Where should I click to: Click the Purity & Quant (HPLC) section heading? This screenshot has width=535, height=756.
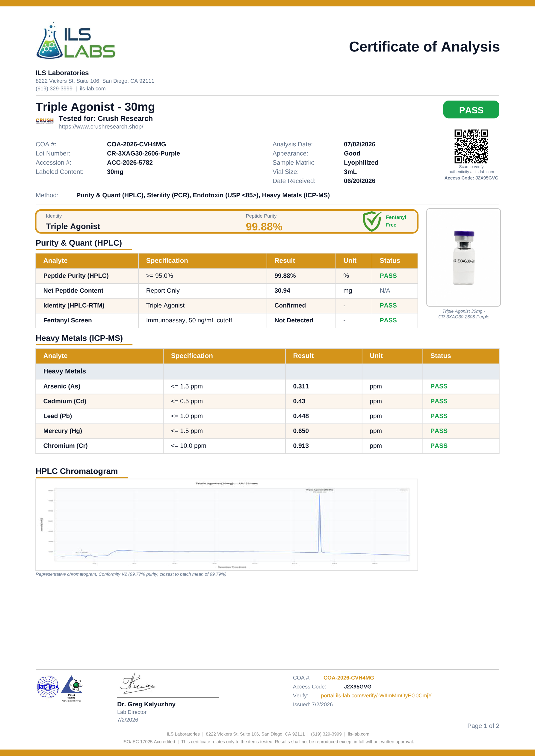pos(79,243)
